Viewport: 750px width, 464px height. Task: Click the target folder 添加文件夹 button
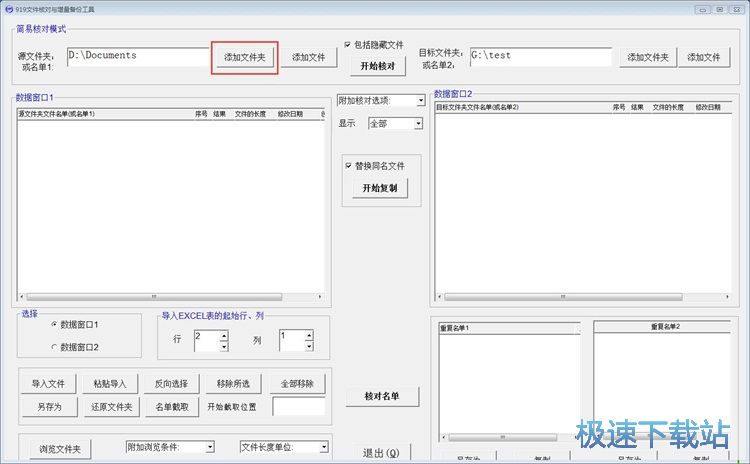(648, 57)
